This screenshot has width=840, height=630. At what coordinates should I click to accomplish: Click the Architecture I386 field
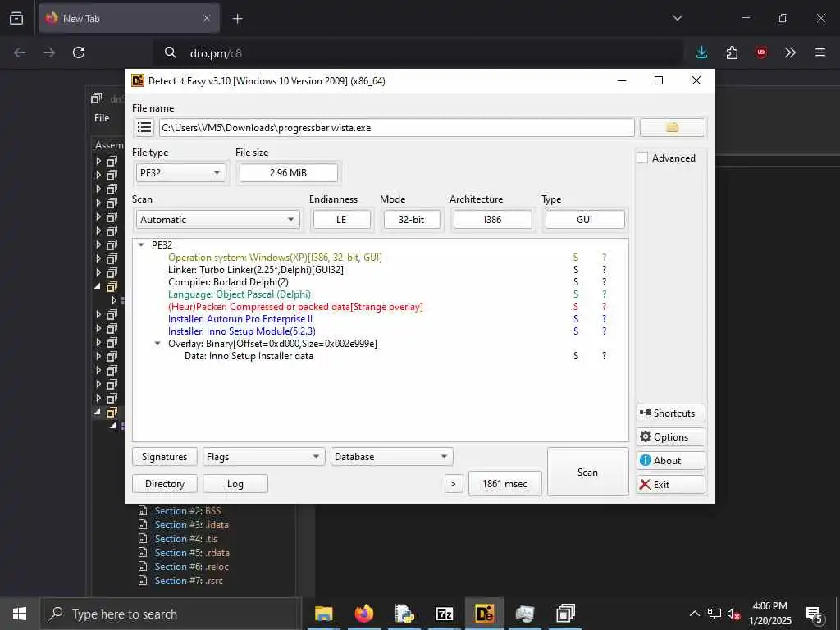pos(492,220)
